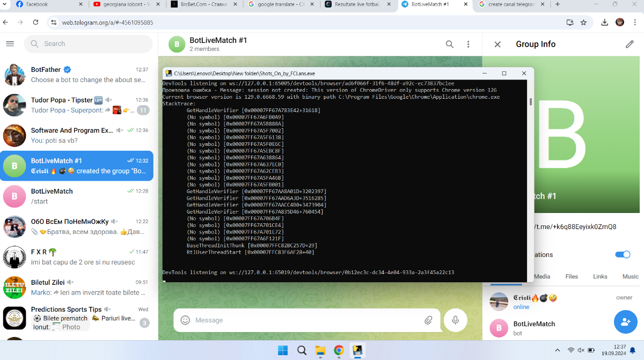Open chat more options menu
This screenshot has width=644, height=360.
click(468, 44)
